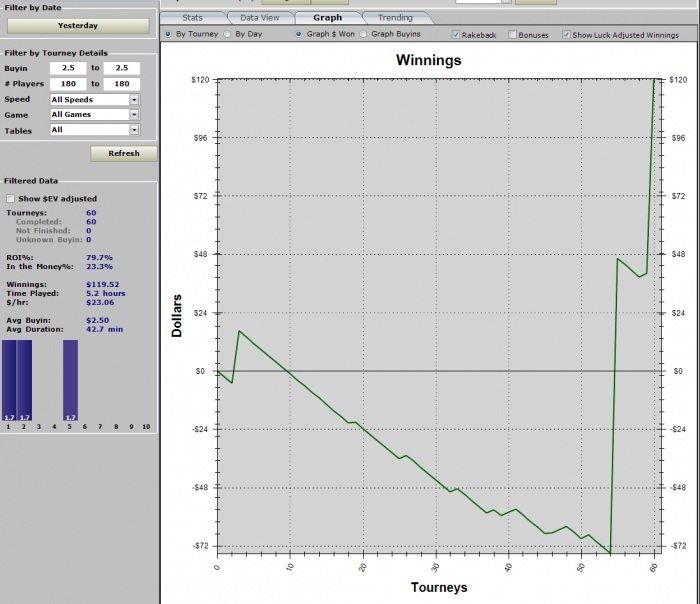This screenshot has width=700, height=604.
Task: Click the Time Played value 5.2 hours
Action: click(106, 293)
